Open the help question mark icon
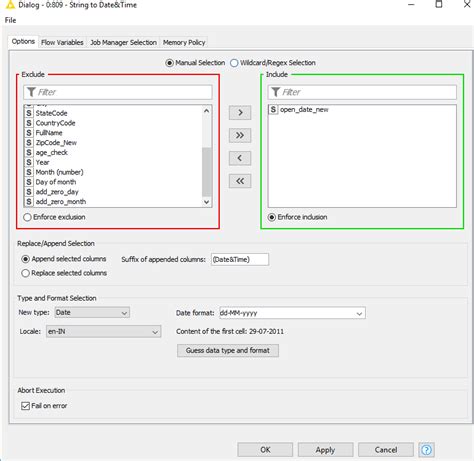Viewport: 474px width, 461px height. pos(426,450)
